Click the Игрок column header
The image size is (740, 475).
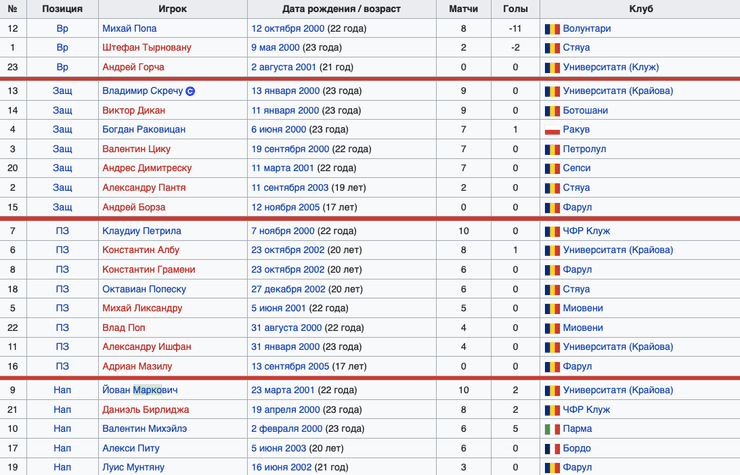click(x=172, y=8)
